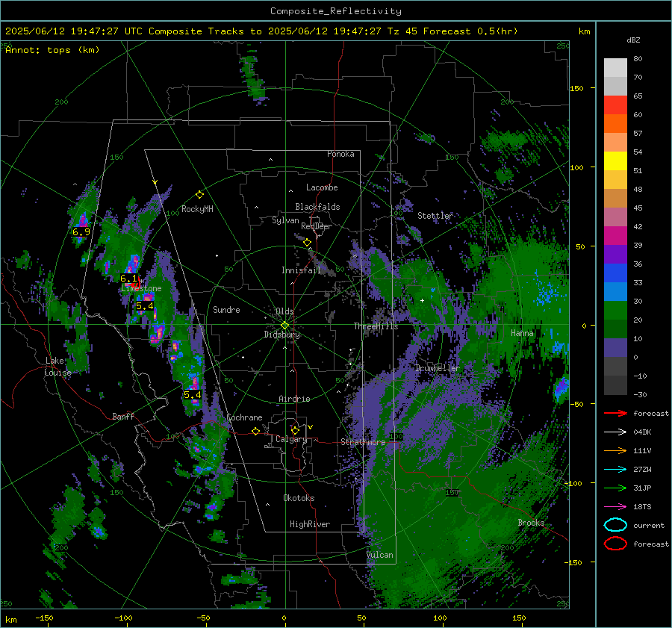Click the Banff label

123,416
